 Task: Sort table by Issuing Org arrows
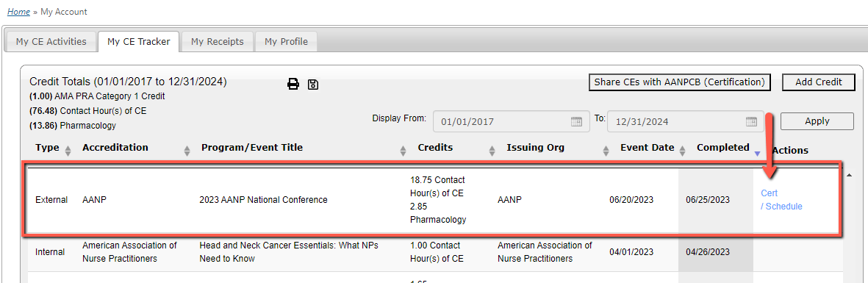tap(606, 150)
